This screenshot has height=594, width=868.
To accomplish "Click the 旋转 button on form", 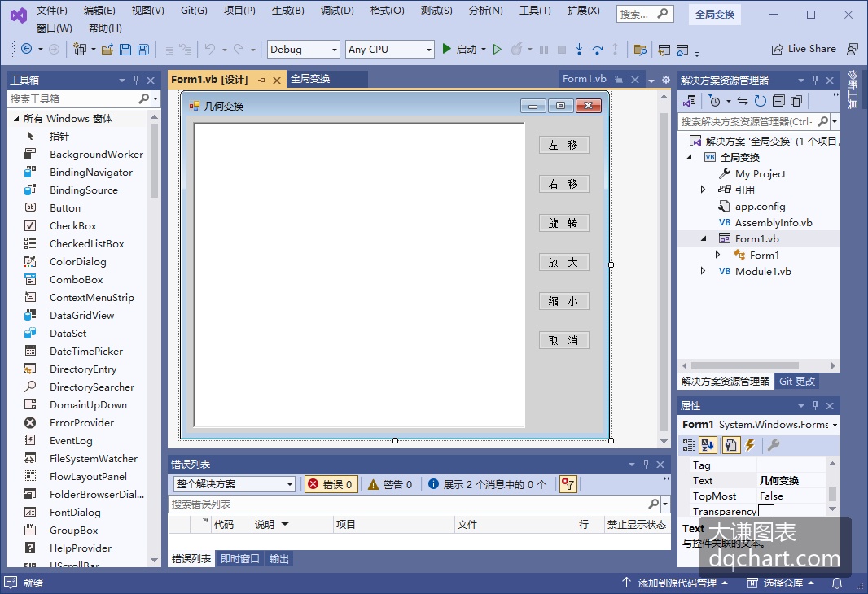I will click(563, 223).
